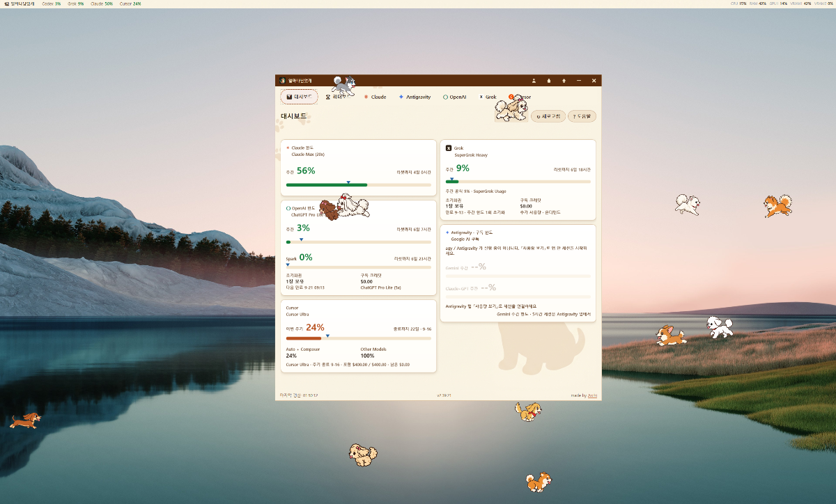Click the 'ChatGPT Pro Lite (5x)' text
The height and width of the screenshot is (504, 836).
(x=381, y=287)
